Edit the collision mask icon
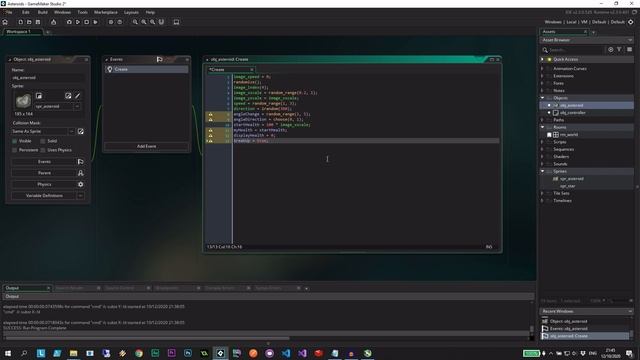640x360 pixels. [x=80, y=131]
